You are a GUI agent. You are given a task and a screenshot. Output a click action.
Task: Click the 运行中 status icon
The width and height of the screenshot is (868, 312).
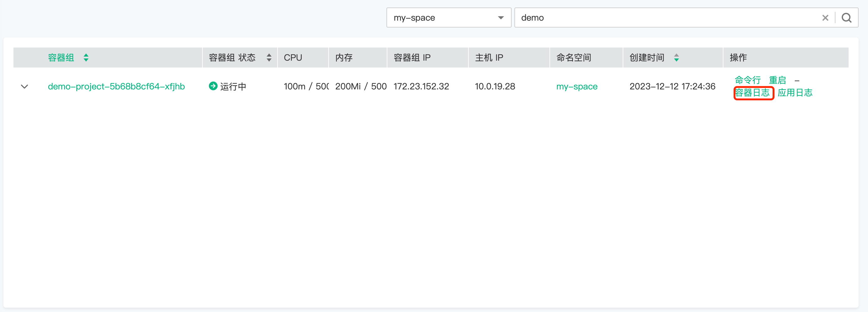[213, 86]
